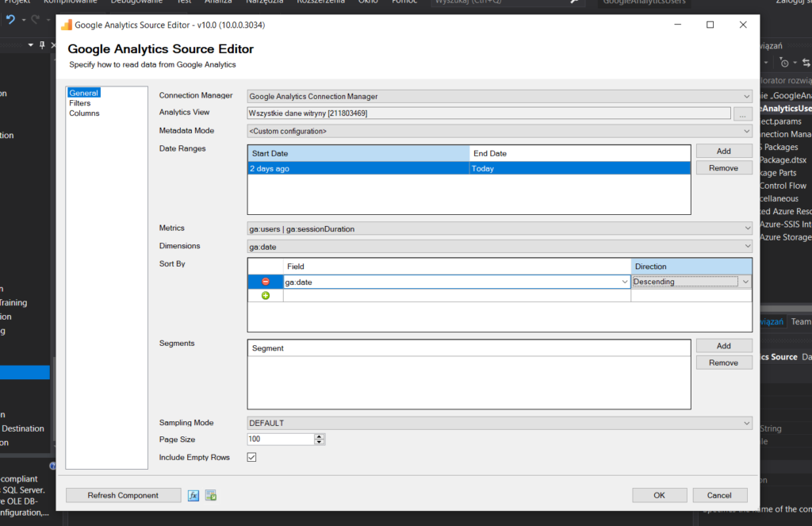Increase Page Size with the up arrow

[x=320, y=436]
